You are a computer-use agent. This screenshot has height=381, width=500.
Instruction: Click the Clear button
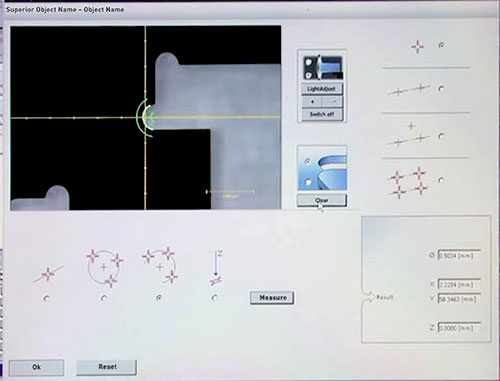(322, 200)
